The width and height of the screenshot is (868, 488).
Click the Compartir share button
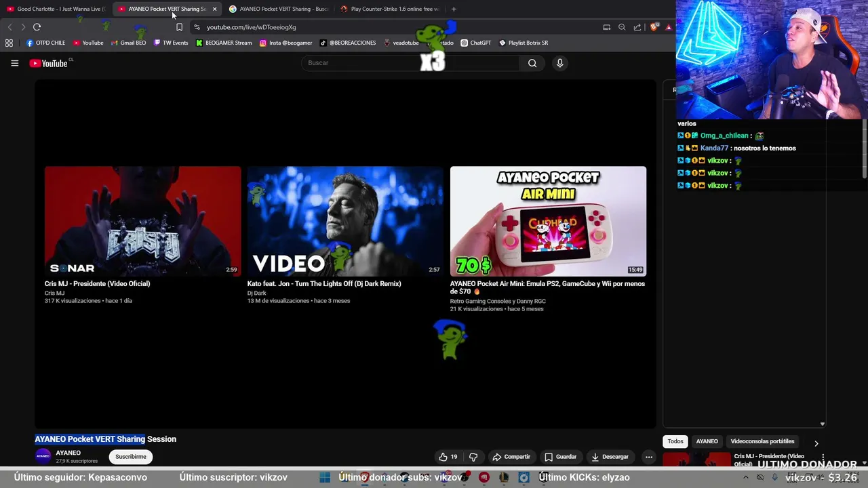coord(511,457)
